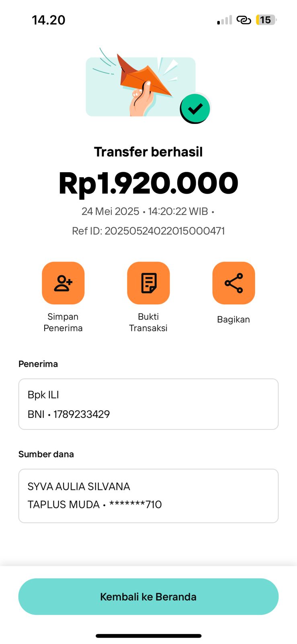
Task: Tap the battery indicator in status bar
Action: point(266,20)
